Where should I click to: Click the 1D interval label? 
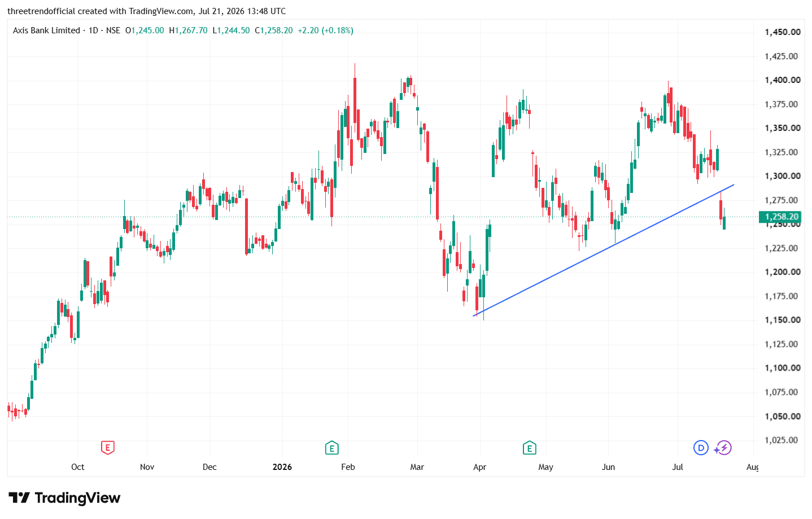93,30
